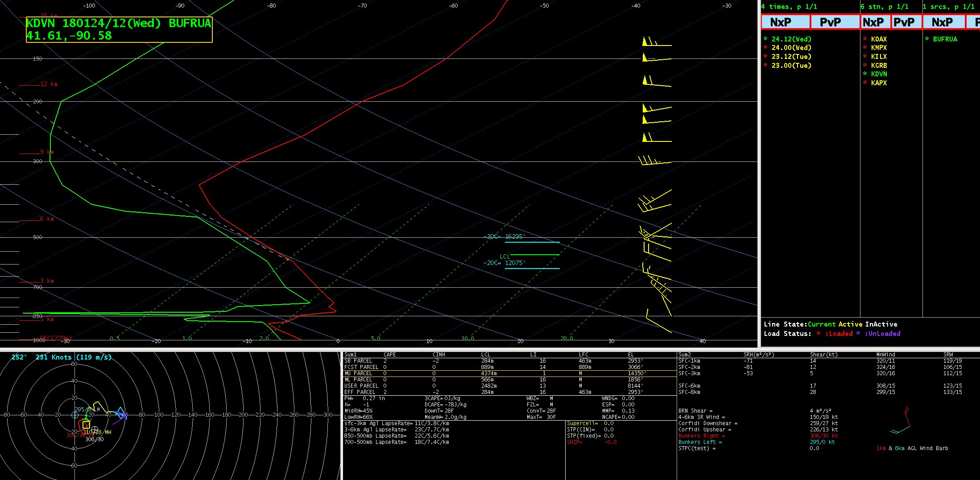Select the 24.00(Wed) sounding time
This screenshot has height=480, width=980.
point(791,48)
